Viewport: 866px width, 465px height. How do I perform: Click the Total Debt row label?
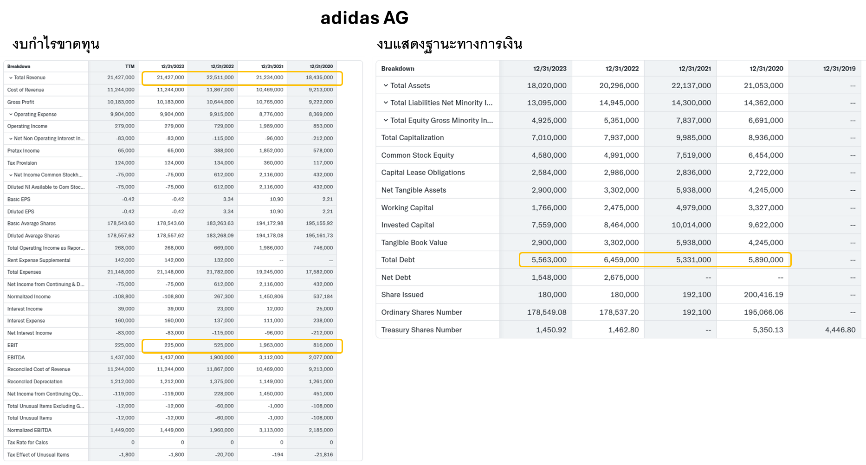(x=398, y=260)
